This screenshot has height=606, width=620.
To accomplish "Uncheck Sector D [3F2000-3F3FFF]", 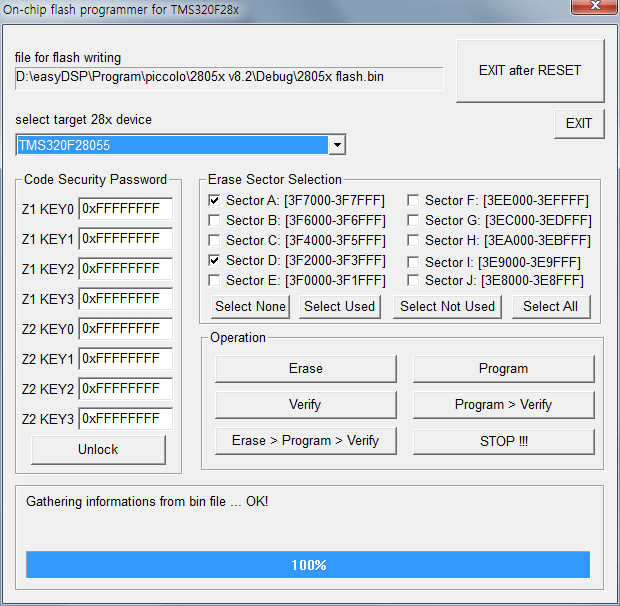I will (x=214, y=261).
